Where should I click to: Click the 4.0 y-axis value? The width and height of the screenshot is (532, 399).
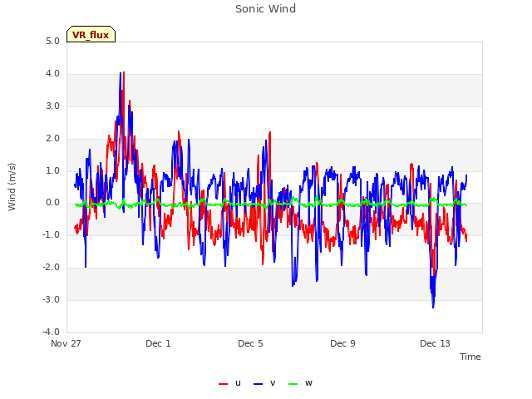52,74
